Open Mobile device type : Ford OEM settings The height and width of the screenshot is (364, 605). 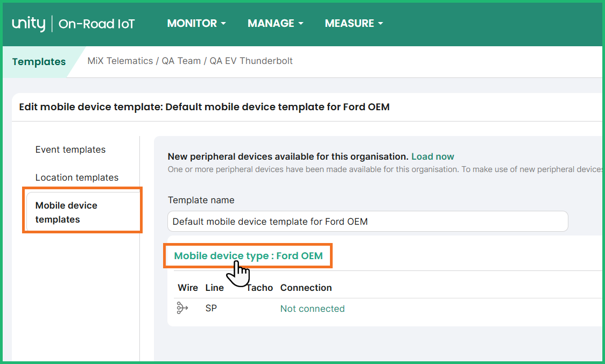[248, 255]
